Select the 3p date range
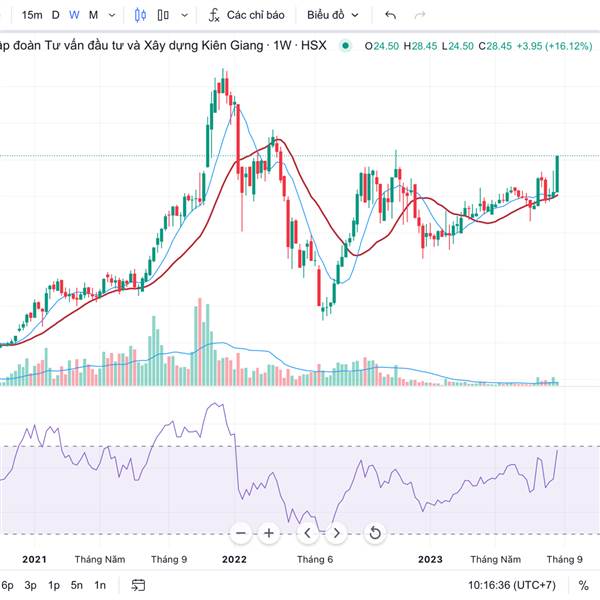This screenshot has height=600, width=600. click(31, 585)
